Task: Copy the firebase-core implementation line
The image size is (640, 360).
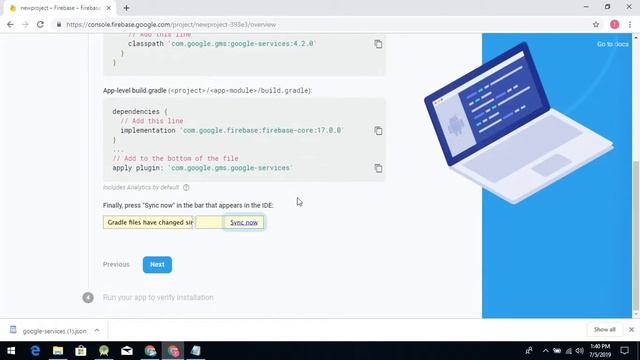Action: [378, 131]
